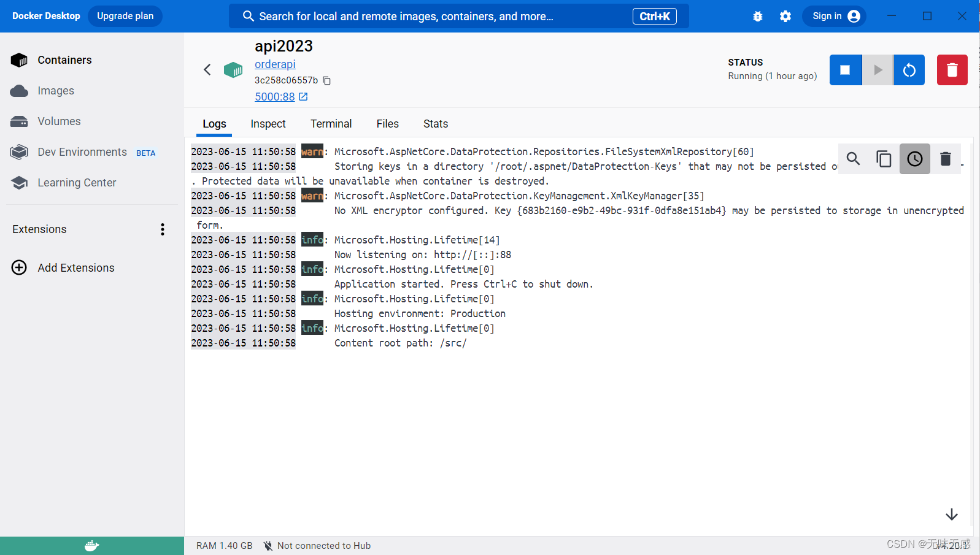Click 'Hosting environment: Production' log line

(420, 313)
